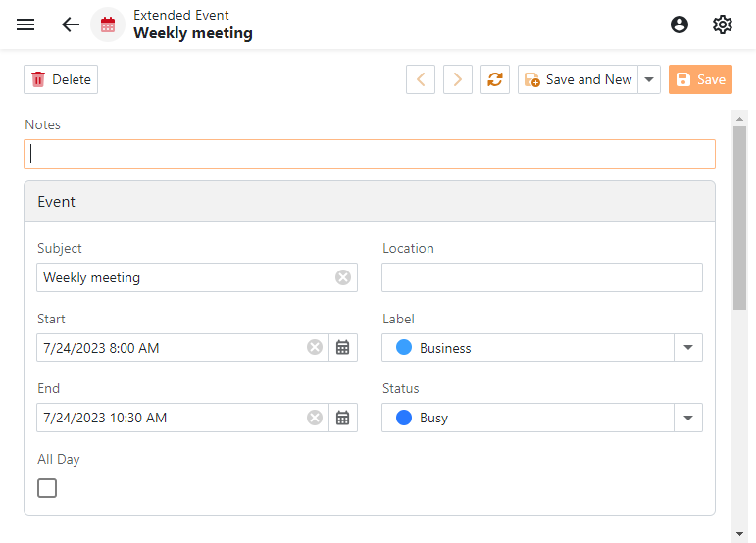Toggle the All Day checkbox
The width and height of the screenshot is (756, 543).
[x=47, y=488]
